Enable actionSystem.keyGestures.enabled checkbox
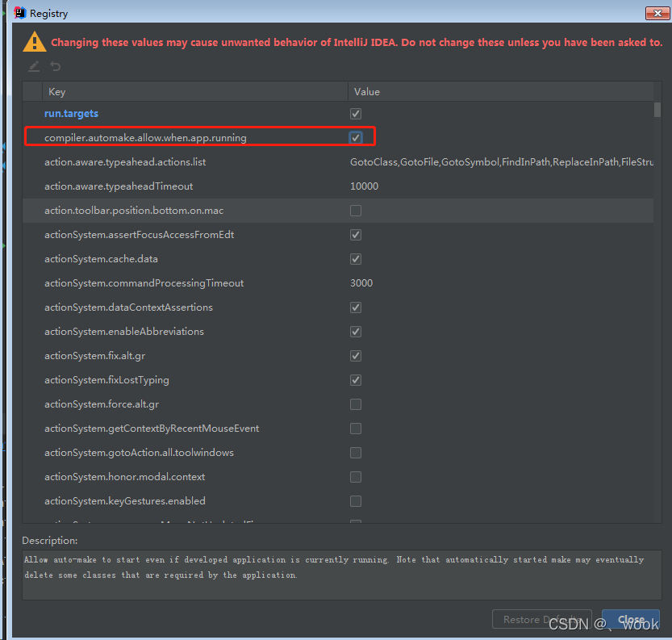This screenshot has width=672, height=640. coord(355,501)
